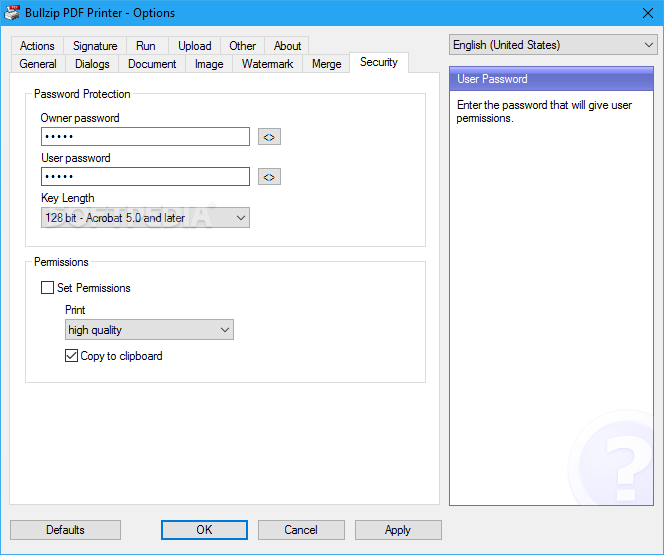Select the Security tab
664x555 pixels.
coord(379,62)
